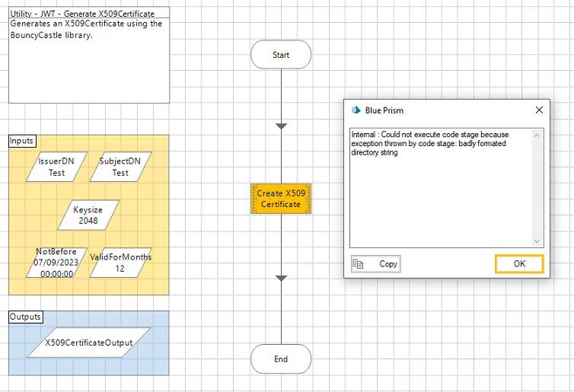Select the IssuerDN data item
The height and width of the screenshot is (392, 574).
(56, 167)
